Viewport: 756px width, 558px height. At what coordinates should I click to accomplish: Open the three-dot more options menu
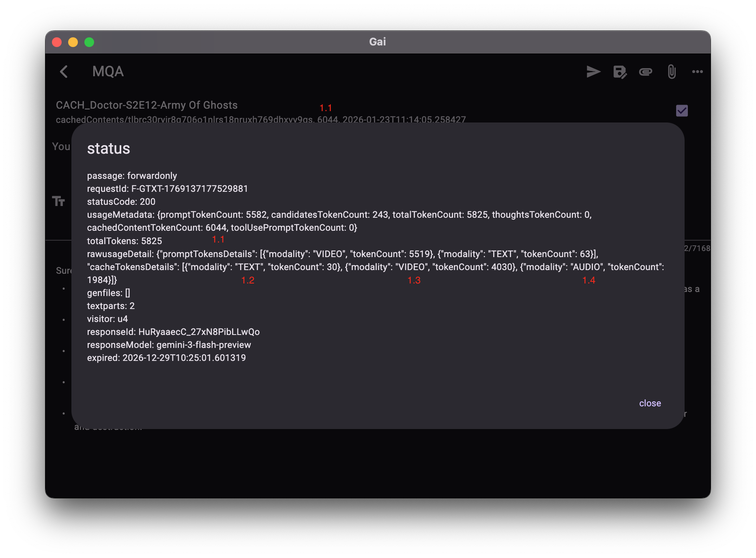(697, 72)
